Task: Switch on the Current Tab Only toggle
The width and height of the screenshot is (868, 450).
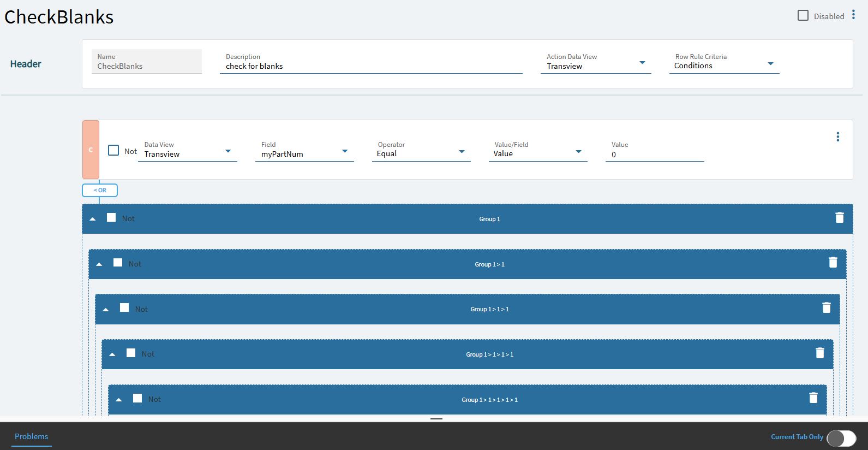Action: tap(842, 438)
